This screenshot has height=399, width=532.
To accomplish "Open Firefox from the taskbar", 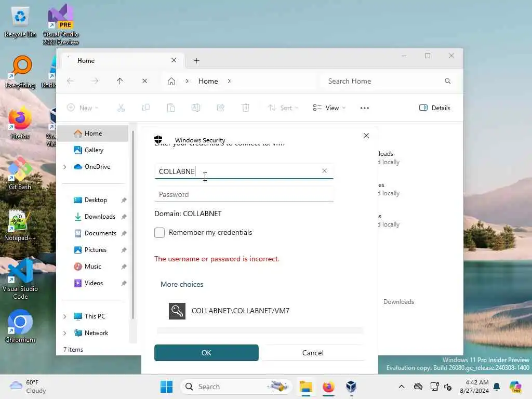I will [328, 387].
